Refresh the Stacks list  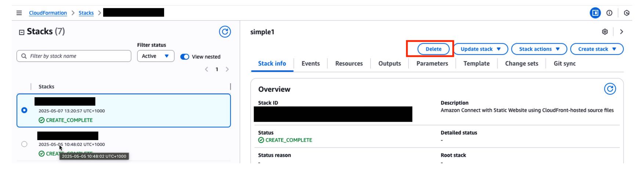pyautogui.click(x=225, y=32)
